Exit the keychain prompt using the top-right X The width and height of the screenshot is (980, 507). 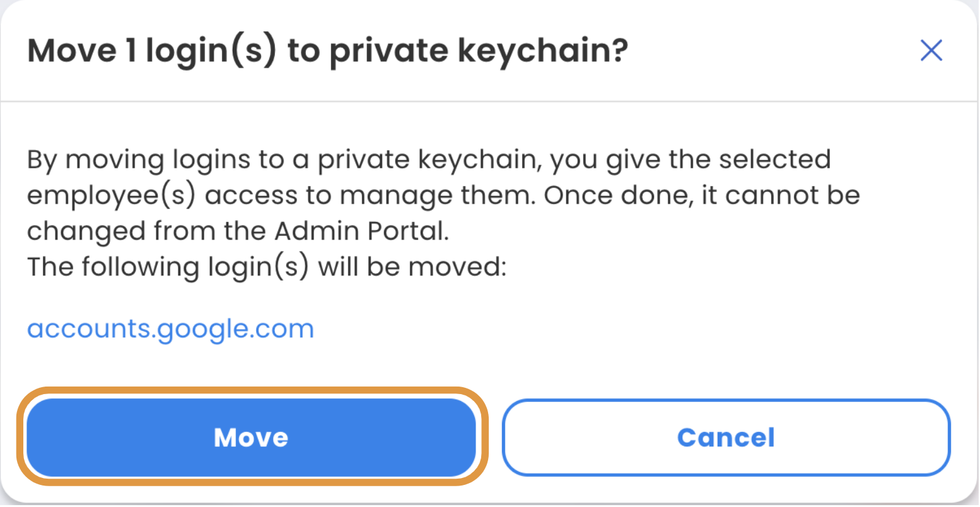point(931,50)
